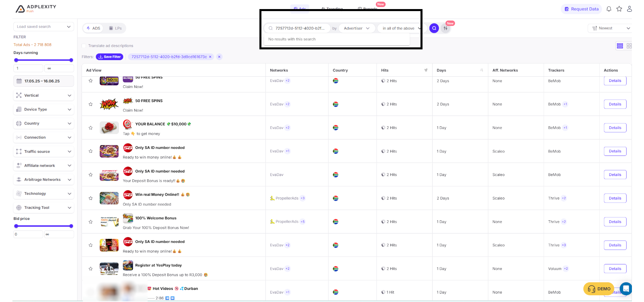This screenshot has width=644, height=302.
Task: Star the Win real Money Online ad
Action: [91, 198]
